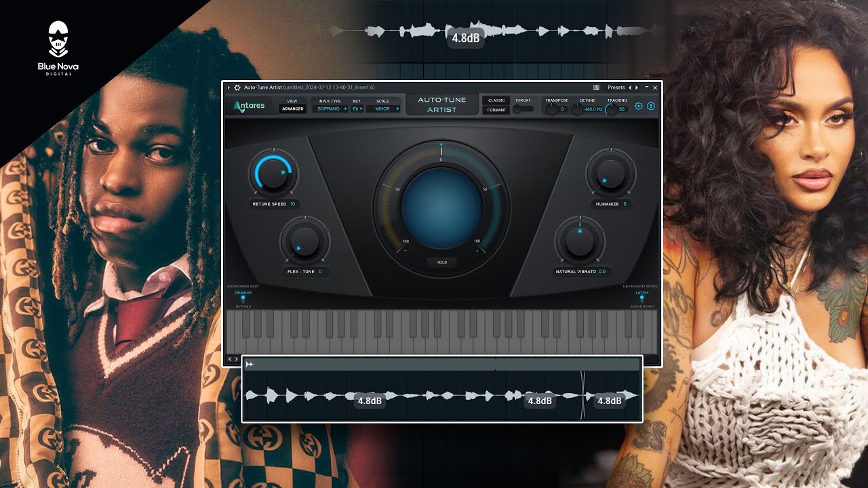Toggle Keyboard Edit Remove/Bypass switch
The width and height of the screenshot is (868, 488).
[x=243, y=299]
